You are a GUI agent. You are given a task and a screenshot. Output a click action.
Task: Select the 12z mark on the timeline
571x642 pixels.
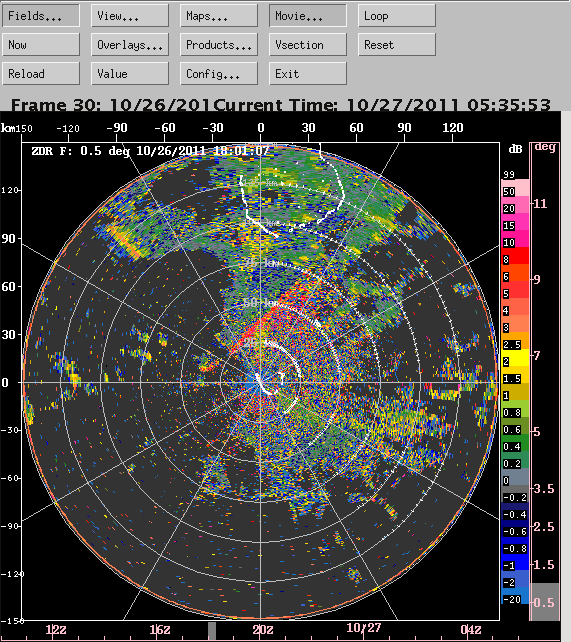[56, 629]
